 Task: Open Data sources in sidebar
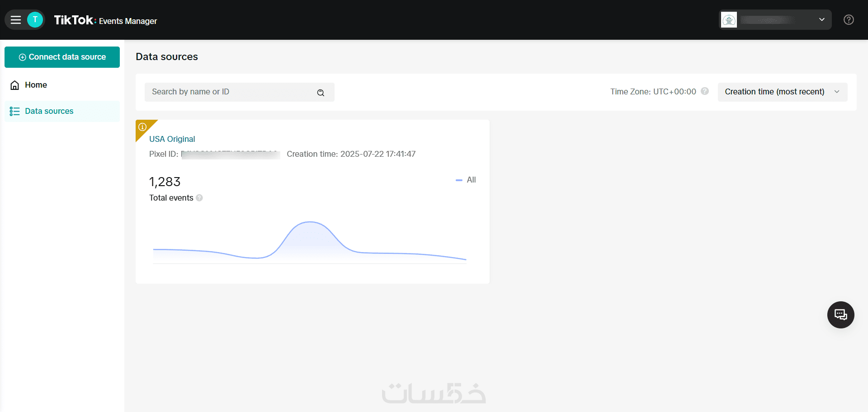coord(62,111)
